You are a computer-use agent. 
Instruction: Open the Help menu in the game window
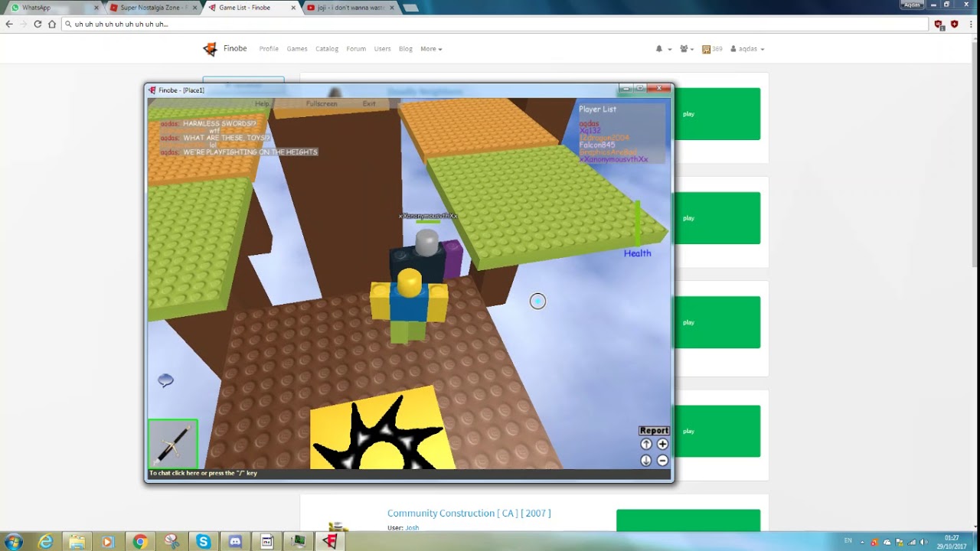tap(262, 104)
